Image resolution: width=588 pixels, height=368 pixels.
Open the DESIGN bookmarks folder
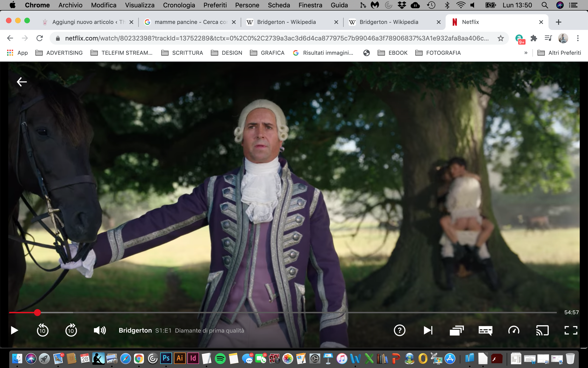pyautogui.click(x=226, y=53)
